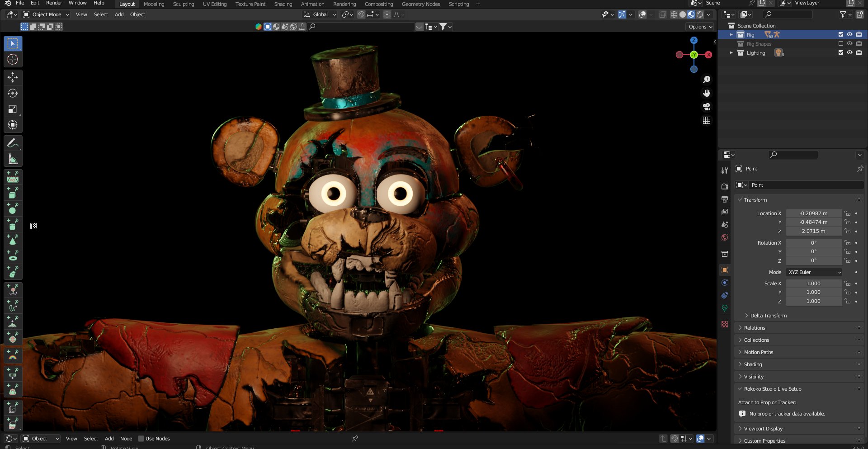Expand the Lighting collection tree
This screenshot has width=868, height=449.
(x=731, y=52)
